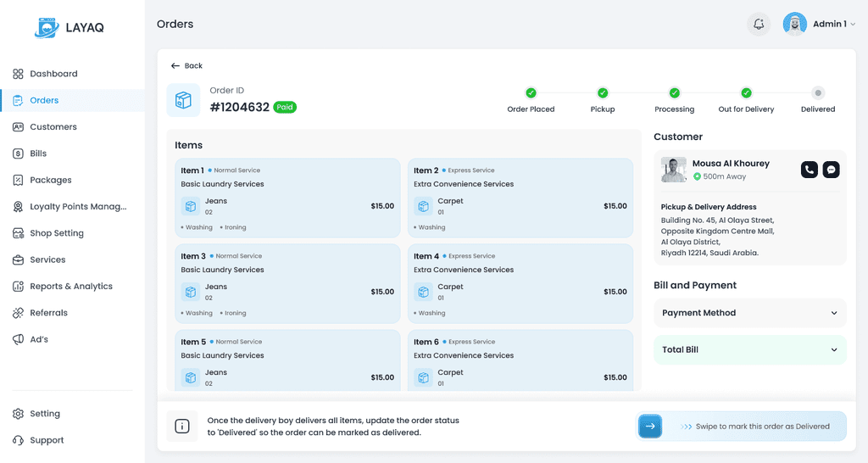Screen dimensions: 868x463
Task: Click the order package box icon
Action: click(x=183, y=100)
